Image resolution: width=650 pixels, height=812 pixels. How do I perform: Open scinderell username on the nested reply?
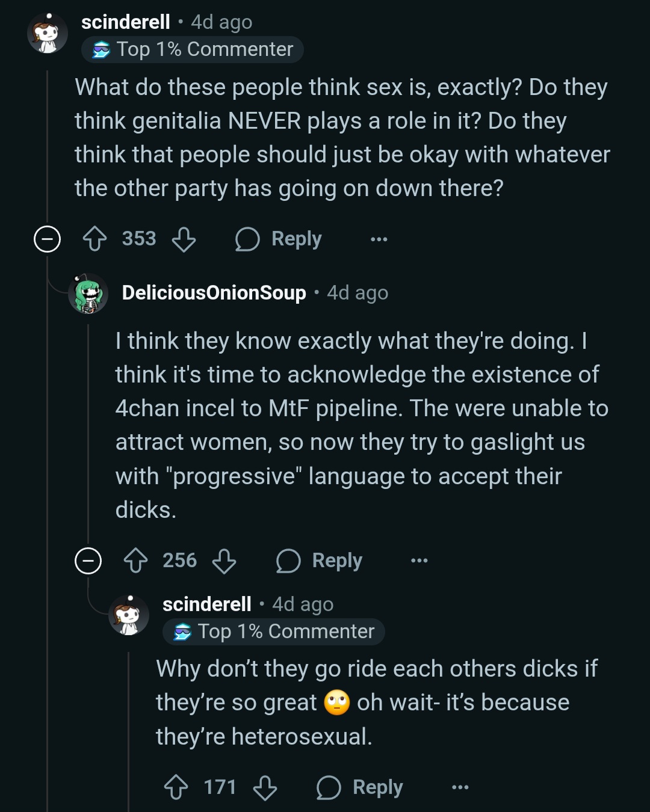pos(207,604)
